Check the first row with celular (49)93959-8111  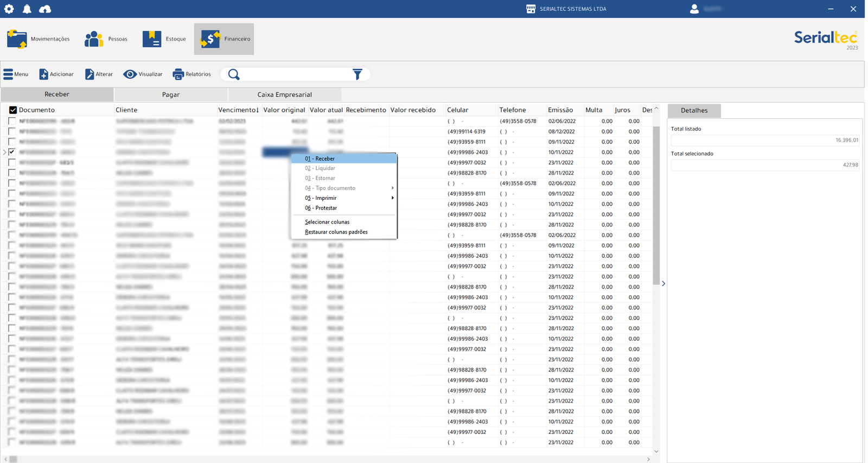point(12,142)
